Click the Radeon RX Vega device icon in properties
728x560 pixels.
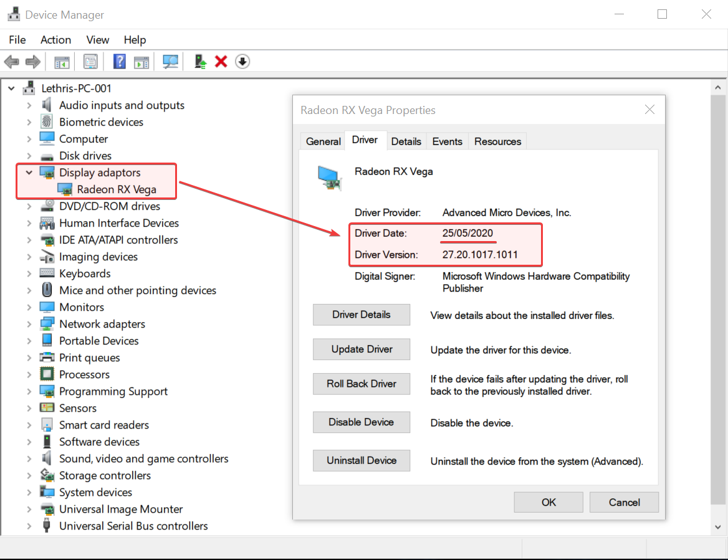[330, 179]
